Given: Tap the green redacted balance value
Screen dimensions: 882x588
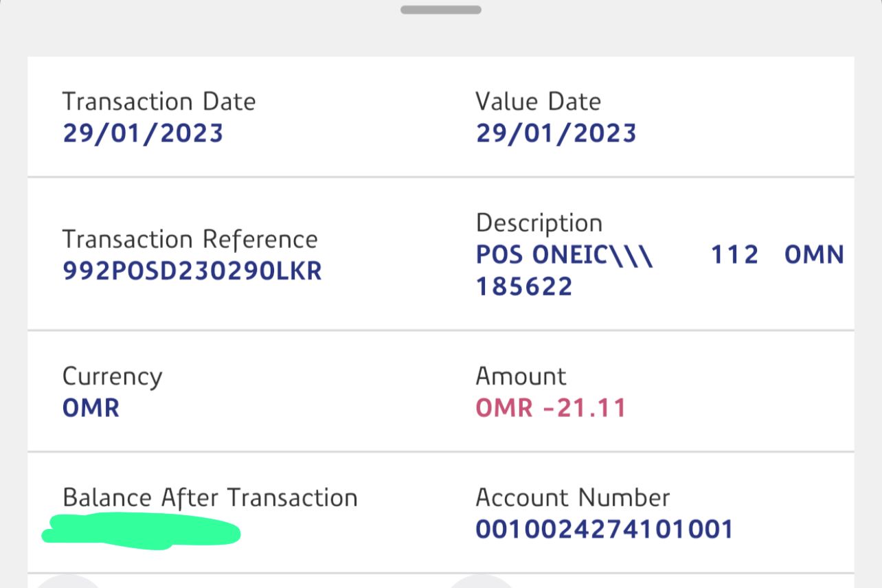Looking at the screenshot, I should click(141, 532).
